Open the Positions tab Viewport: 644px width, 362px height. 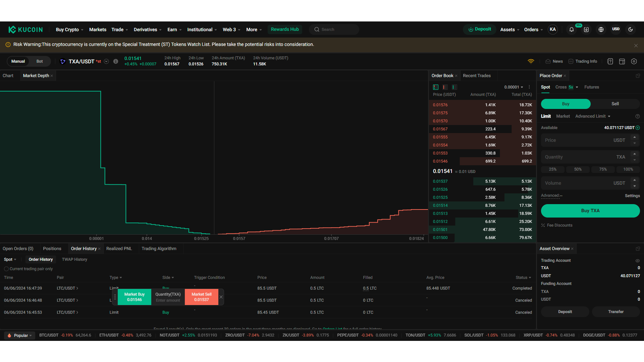[52, 248]
